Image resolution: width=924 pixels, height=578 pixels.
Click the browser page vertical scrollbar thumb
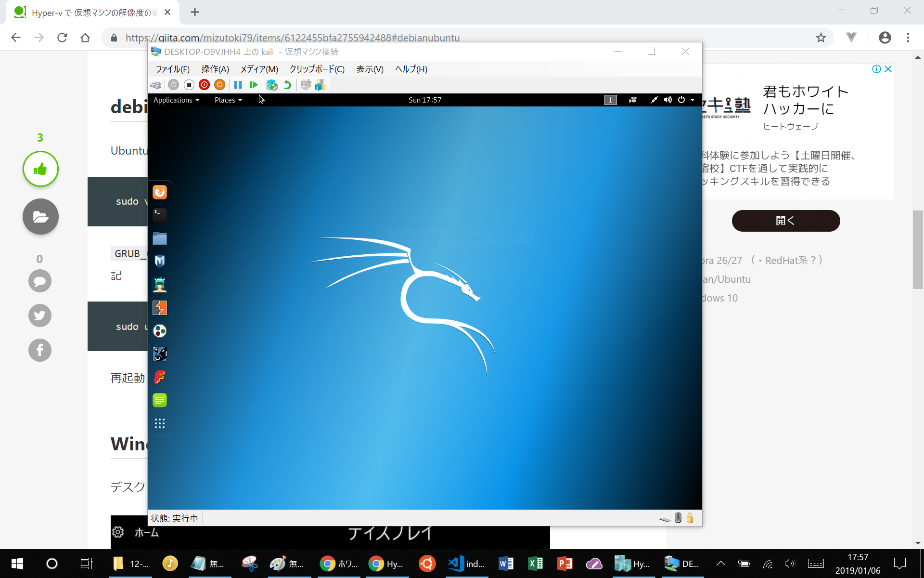918,250
